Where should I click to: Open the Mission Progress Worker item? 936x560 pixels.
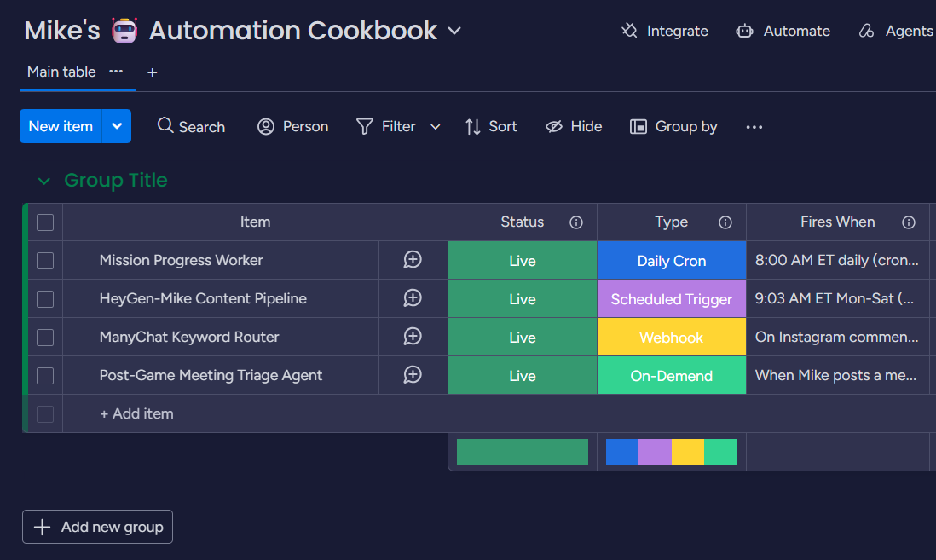(x=181, y=260)
